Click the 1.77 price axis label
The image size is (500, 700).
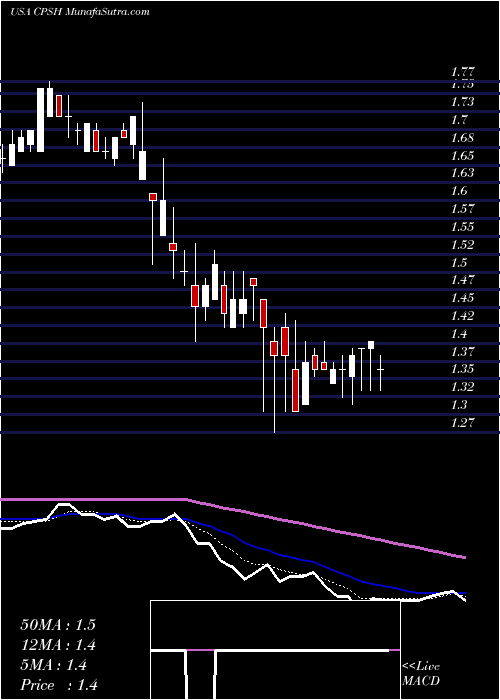click(463, 71)
